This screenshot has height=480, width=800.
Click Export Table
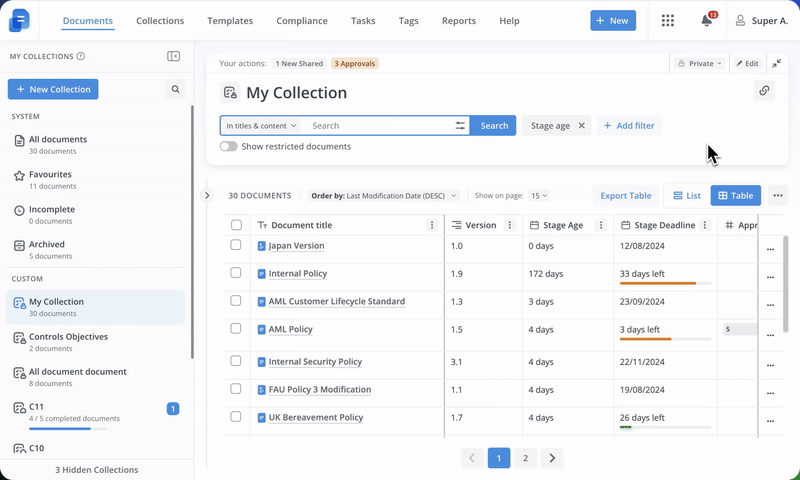(x=626, y=195)
